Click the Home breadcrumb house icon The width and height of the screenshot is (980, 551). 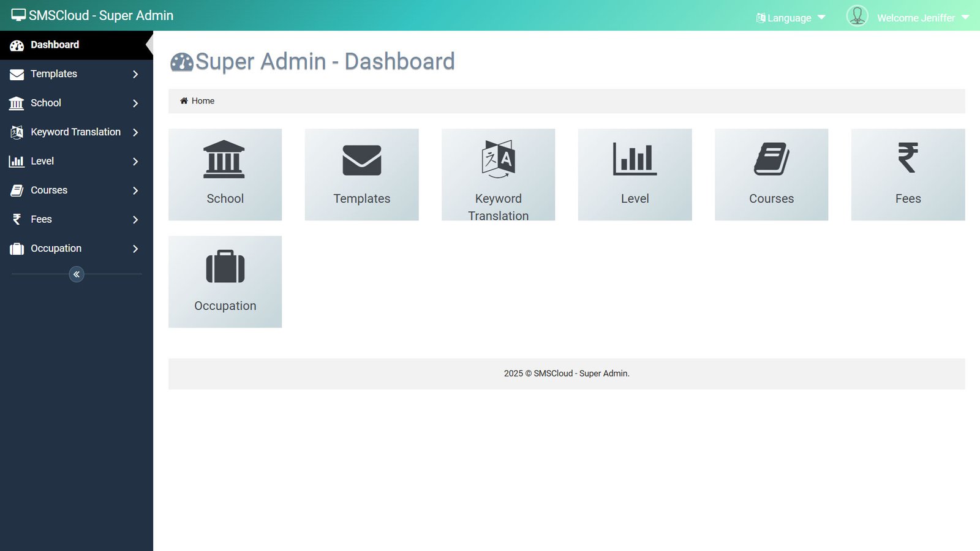(184, 101)
